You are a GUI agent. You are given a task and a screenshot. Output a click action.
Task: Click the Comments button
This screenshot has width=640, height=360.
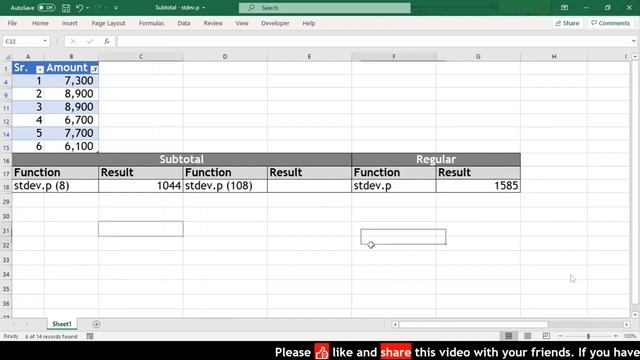pyautogui.click(x=611, y=23)
